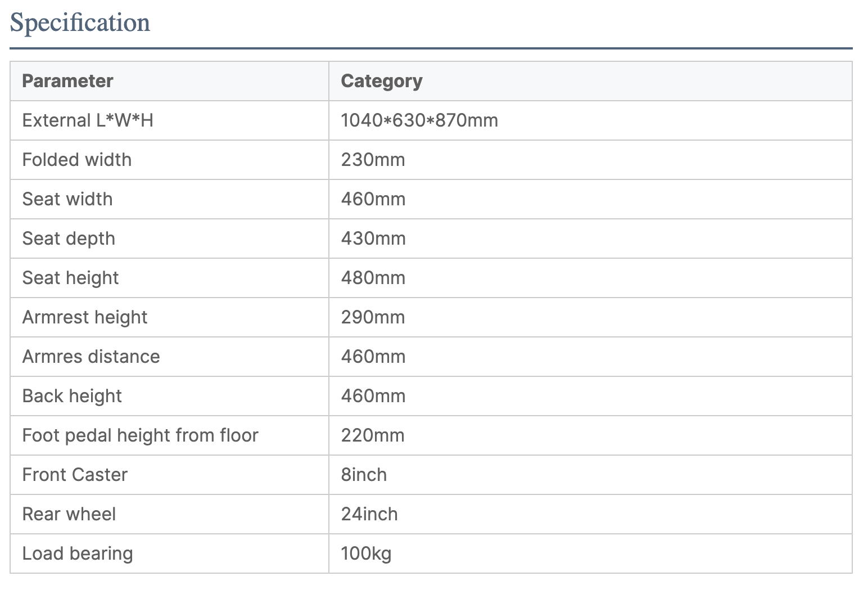Click the Specification heading

point(80,23)
